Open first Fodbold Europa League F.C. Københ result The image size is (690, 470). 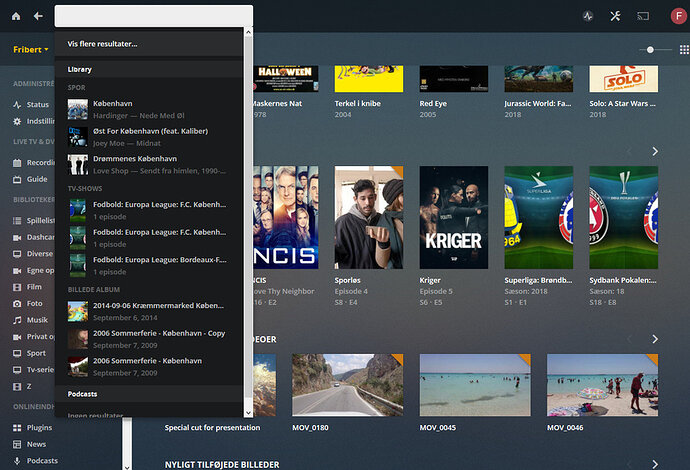pos(149,210)
